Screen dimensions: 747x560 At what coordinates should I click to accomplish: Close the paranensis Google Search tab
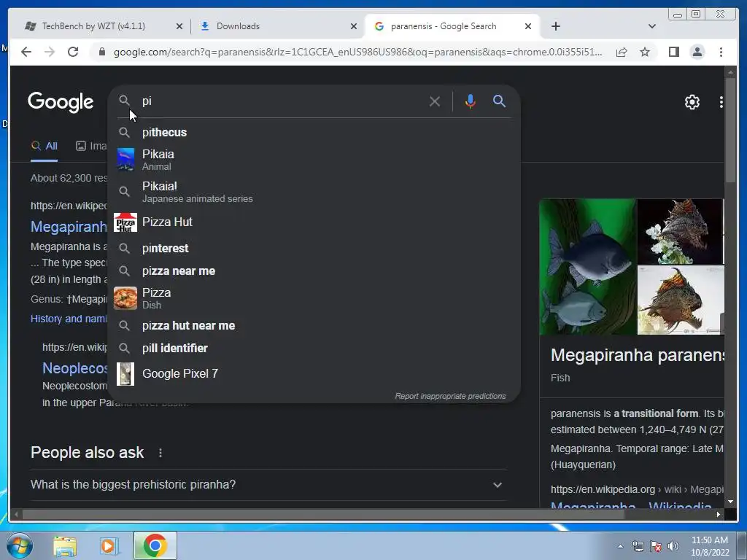tap(528, 26)
